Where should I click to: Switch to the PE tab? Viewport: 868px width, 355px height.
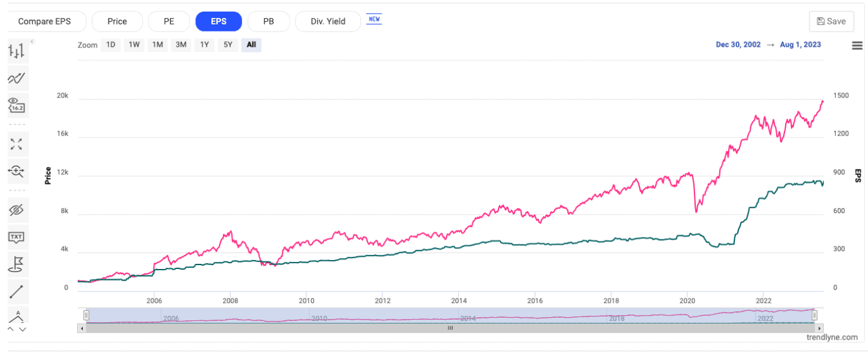[x=169, y=21]
